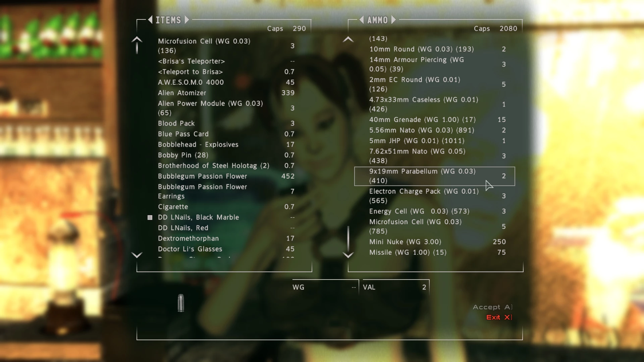Select 2mm EC Round (126) ammo
Screen dimensions: 644x362
pos(438,84)
